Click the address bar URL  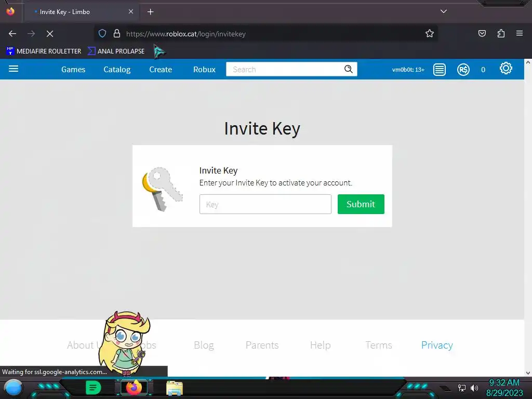186,34
